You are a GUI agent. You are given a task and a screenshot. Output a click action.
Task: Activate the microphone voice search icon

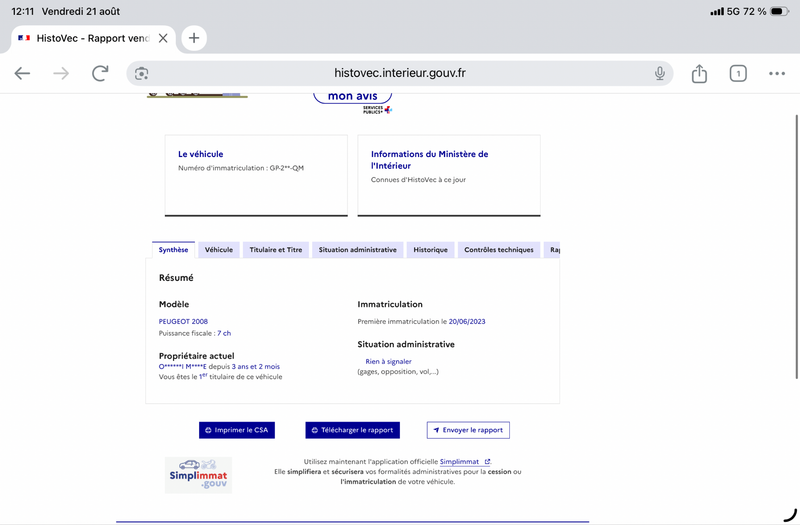click(x=660, y=73)
